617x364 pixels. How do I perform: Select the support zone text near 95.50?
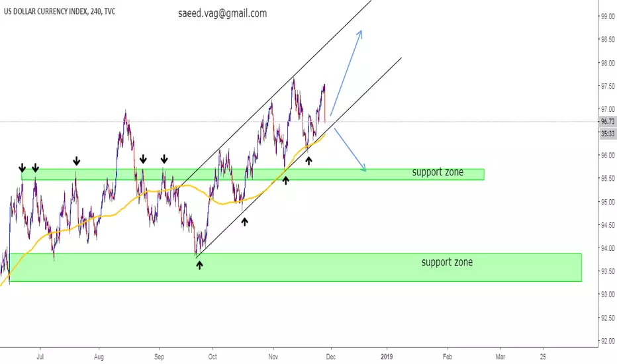click(438, 172)
